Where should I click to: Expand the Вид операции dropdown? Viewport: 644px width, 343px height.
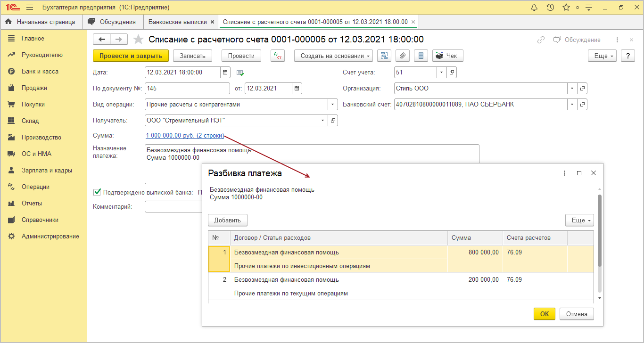[333, 105]
